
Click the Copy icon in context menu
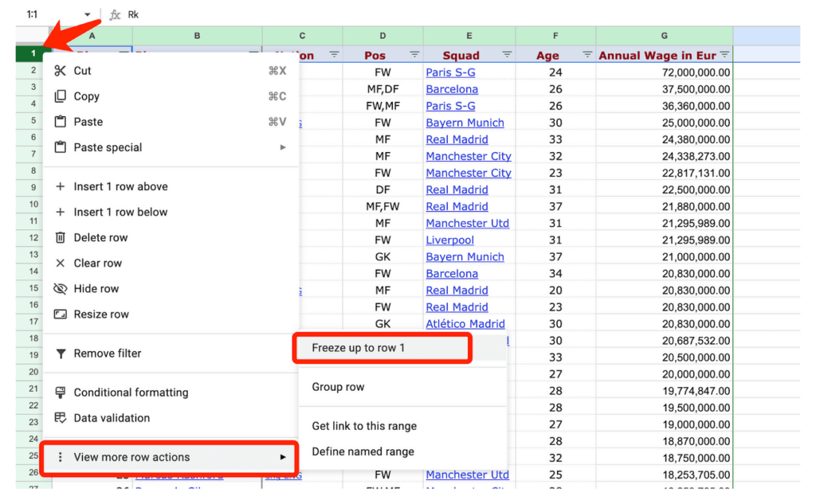(x=60, y=96)
